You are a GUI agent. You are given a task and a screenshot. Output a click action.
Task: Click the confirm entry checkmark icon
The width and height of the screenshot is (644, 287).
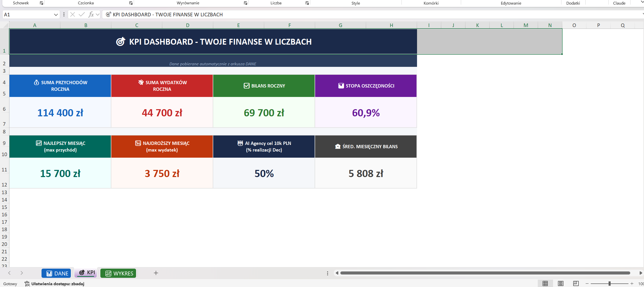[82, 15]
